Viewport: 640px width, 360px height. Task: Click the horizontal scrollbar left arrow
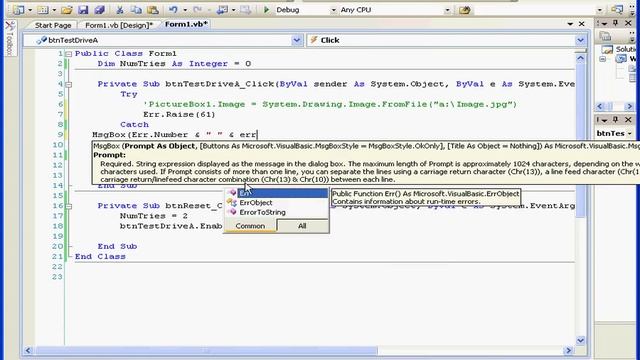point(28,350)
